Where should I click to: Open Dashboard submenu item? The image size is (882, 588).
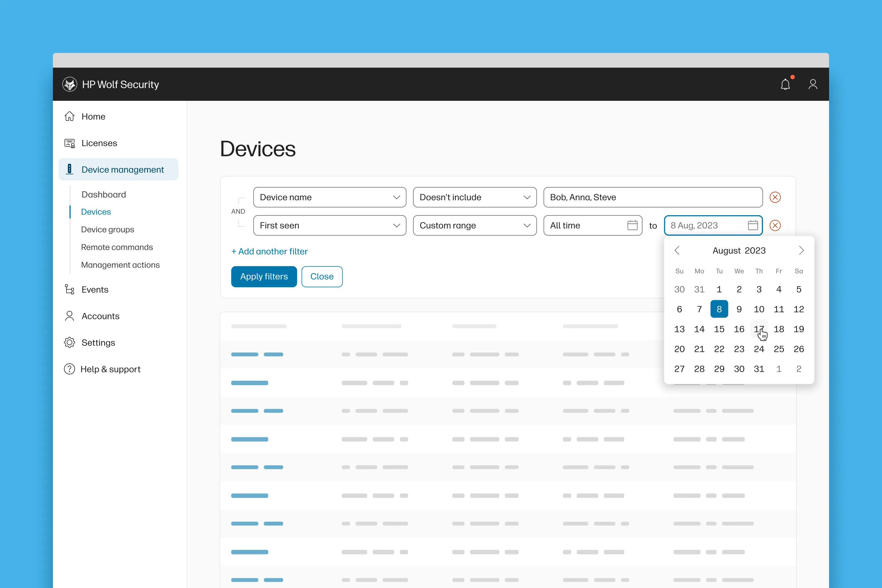tap(103, 194)
